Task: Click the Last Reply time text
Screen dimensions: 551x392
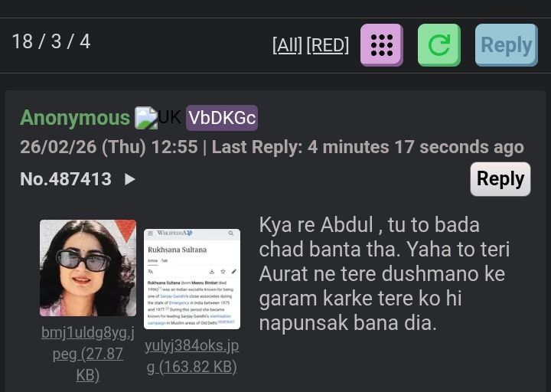Action: tap(368, 147)
